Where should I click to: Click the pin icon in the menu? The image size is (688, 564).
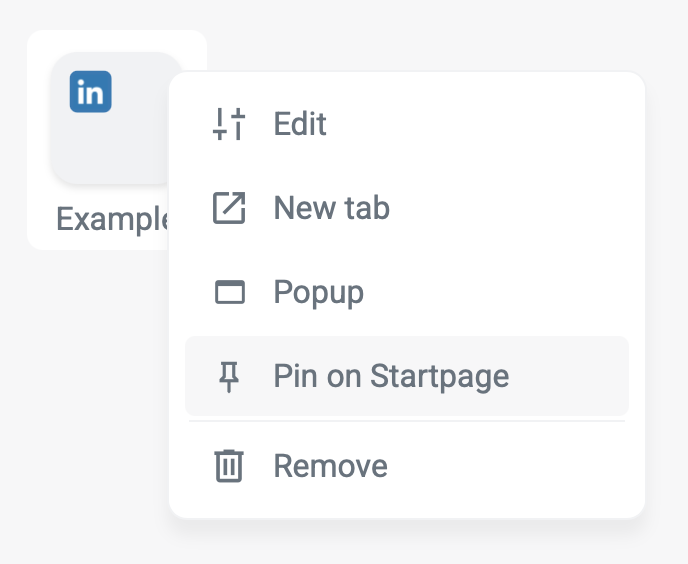pyautogui.click(x=229, y=376)
